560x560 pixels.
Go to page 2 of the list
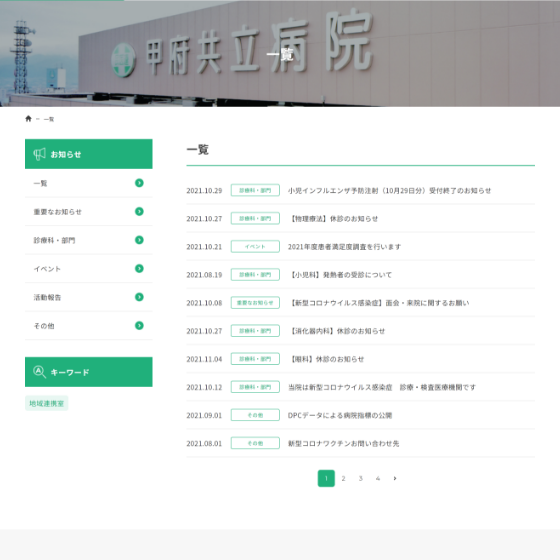pyautogui.click(x=343, y=478)
